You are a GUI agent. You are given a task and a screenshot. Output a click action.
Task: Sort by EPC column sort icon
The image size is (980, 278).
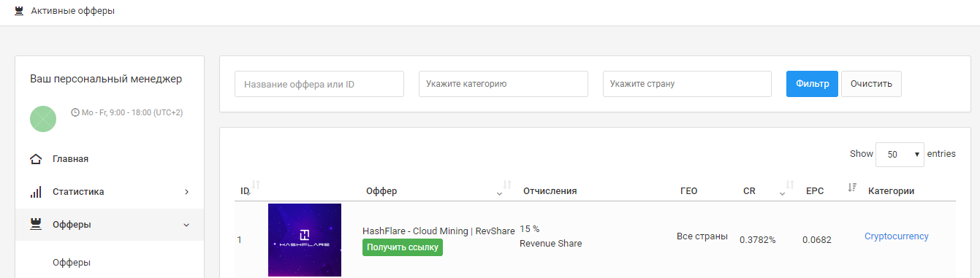(851, 188)
